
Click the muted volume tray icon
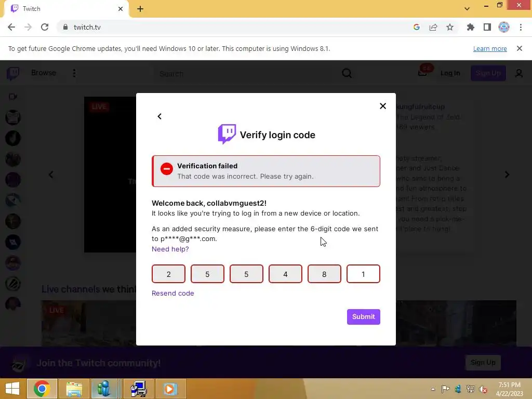tap(483, 389)
